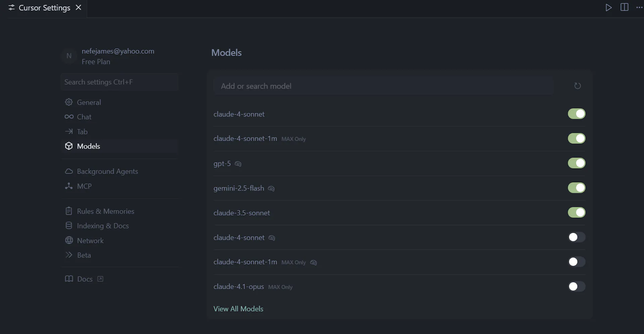Screen dimensions: 644x334
Task: Open Background Agents cloud icon
Action: click(x=69, y=171)
